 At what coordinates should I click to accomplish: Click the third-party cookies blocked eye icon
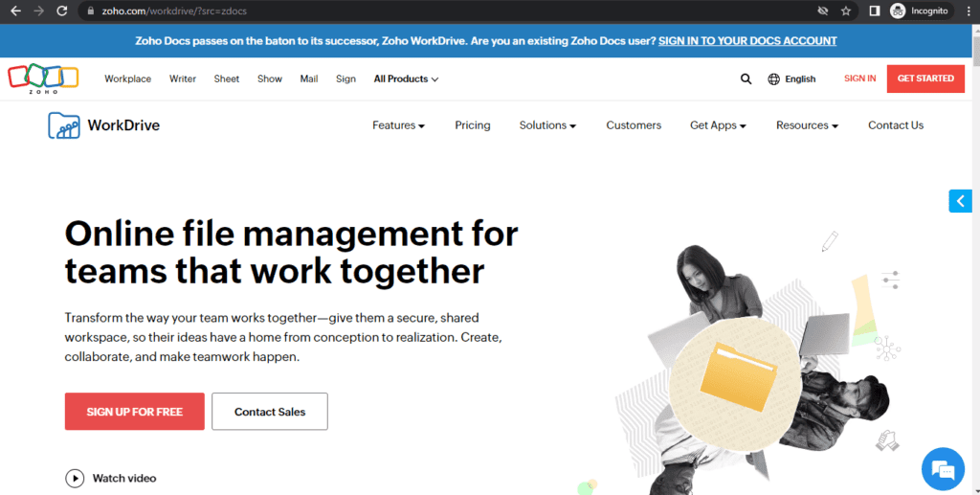click(823, 11)
